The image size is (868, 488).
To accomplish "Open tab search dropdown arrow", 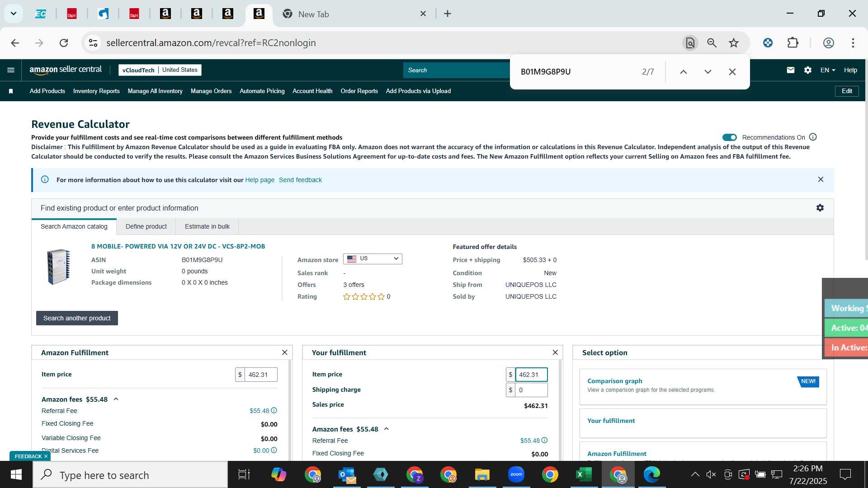I will (x=14, y=14).
